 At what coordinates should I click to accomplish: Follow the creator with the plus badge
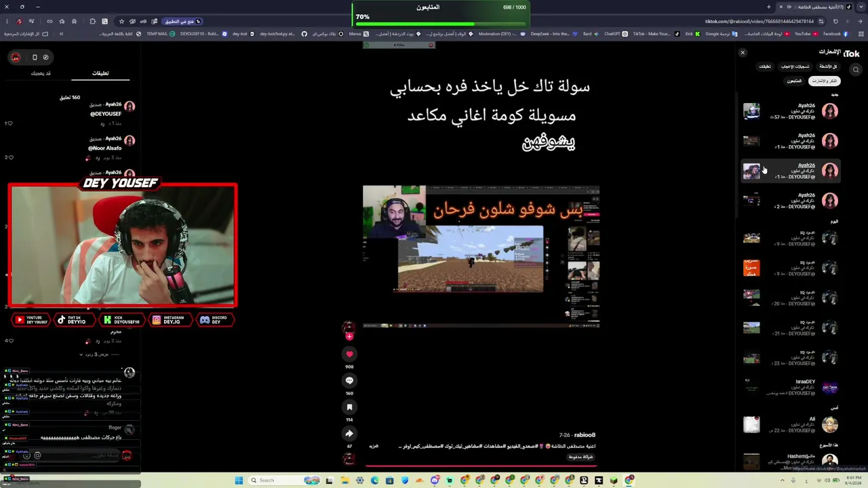(349, 336)
